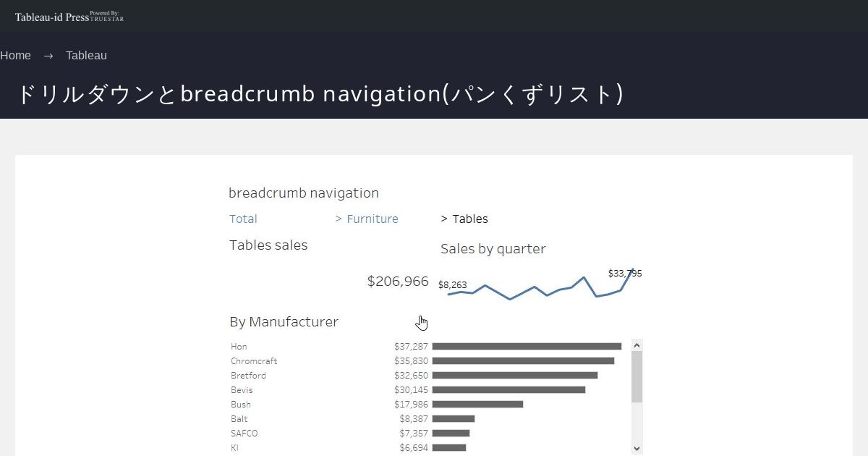Select the Chromcraft sales bar

click(x=523, y=361)
